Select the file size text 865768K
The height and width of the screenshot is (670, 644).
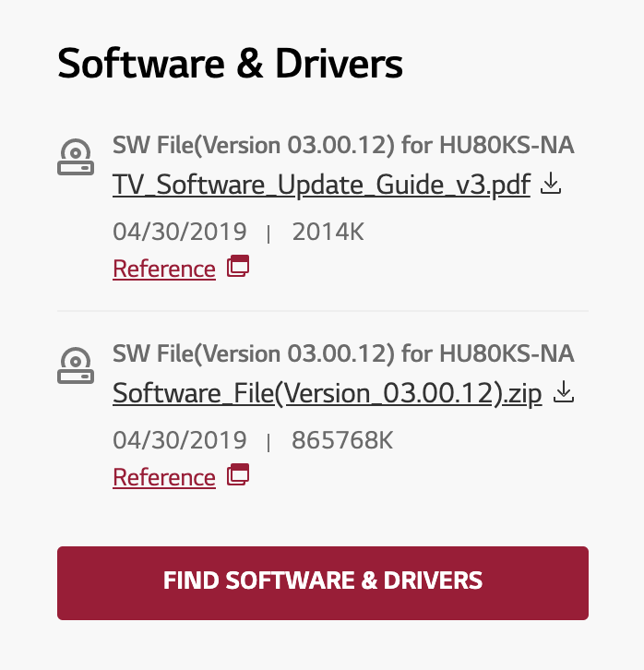342,440
